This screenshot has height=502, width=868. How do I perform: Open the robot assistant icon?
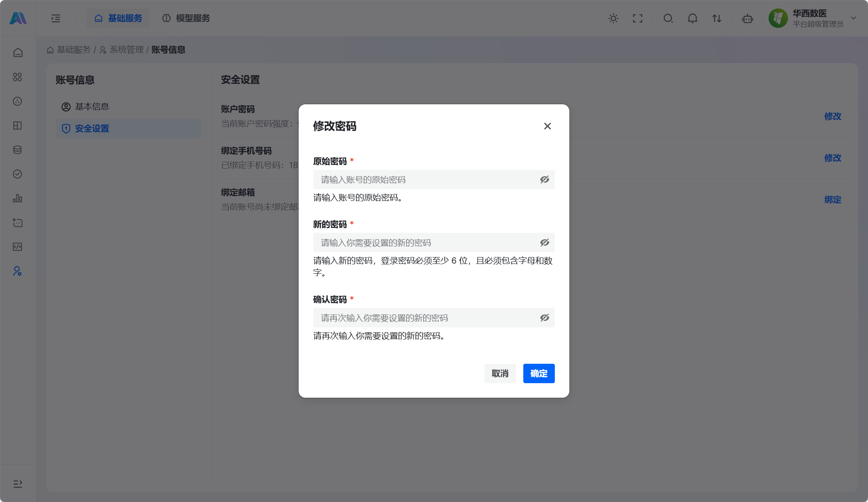coord(748,18)
